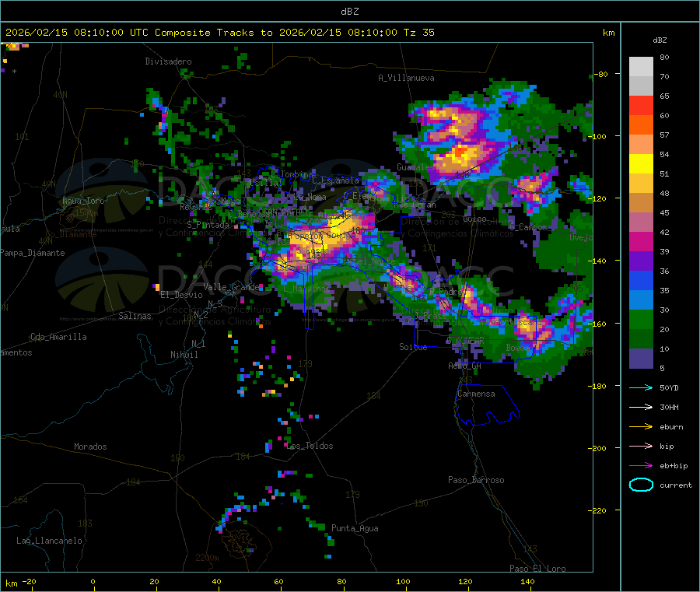The width and height of the screenshot is (700, 592).
Task: Click the 'Punta_Agua' map label
Action: pos(355,528)
